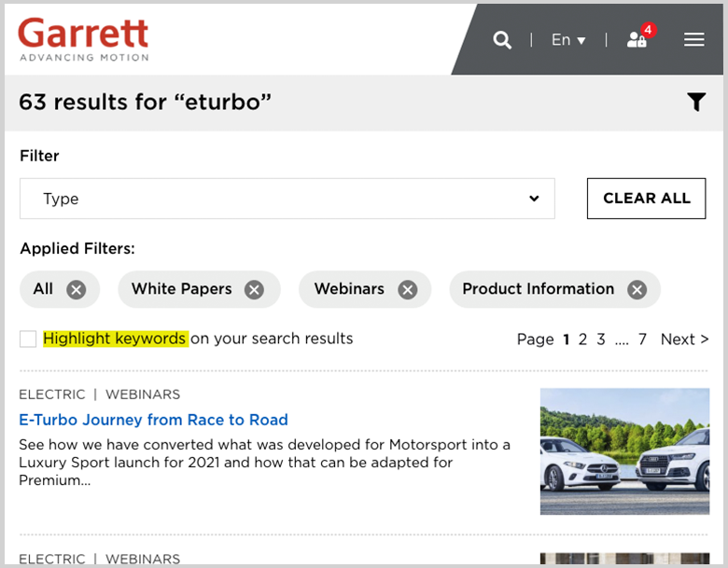Click the Garrett logo
728x568 pixels.
83,39
